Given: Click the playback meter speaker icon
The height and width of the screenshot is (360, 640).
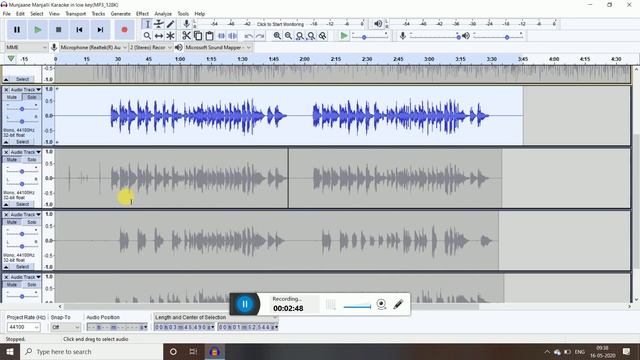Looking at the screenshot, I should point(378,24).
